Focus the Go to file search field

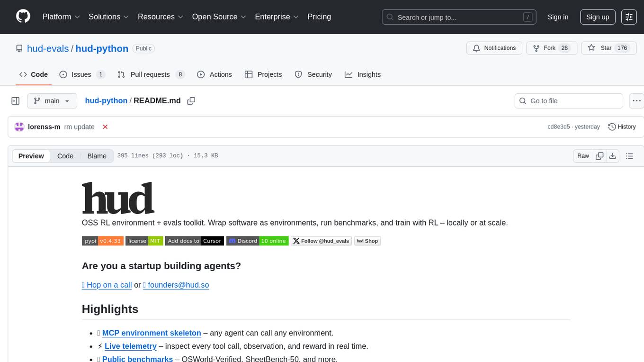point(569,101)
